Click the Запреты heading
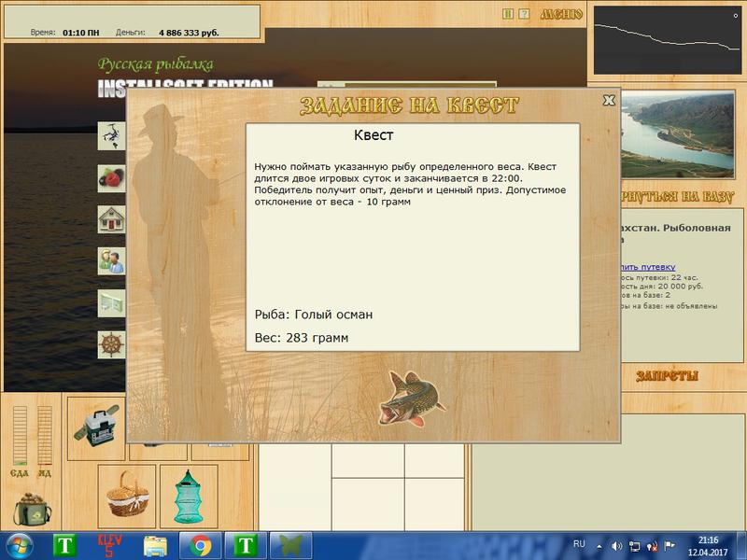This screenshot has width=747, height=560. pyautogui.click(x=667, y=376)
